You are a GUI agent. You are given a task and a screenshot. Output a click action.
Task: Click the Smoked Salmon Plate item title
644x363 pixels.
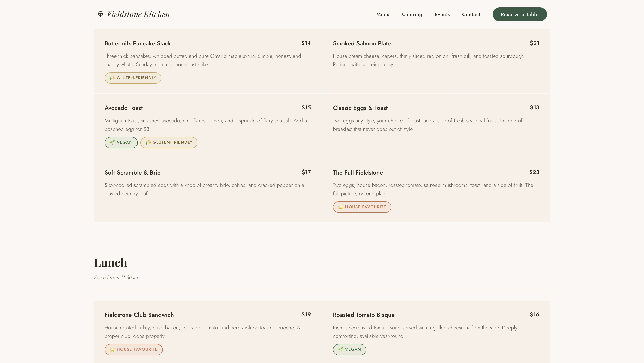(362, 44)
